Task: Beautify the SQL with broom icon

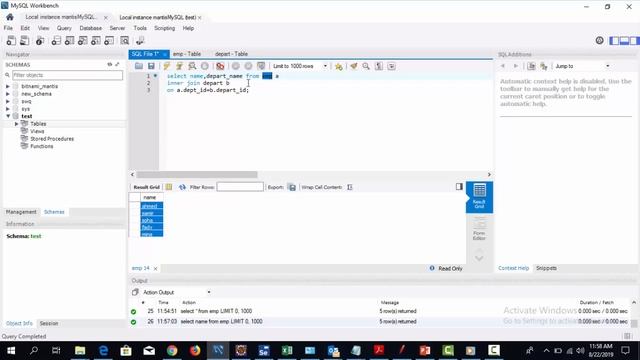Action: tap(353, 66)
